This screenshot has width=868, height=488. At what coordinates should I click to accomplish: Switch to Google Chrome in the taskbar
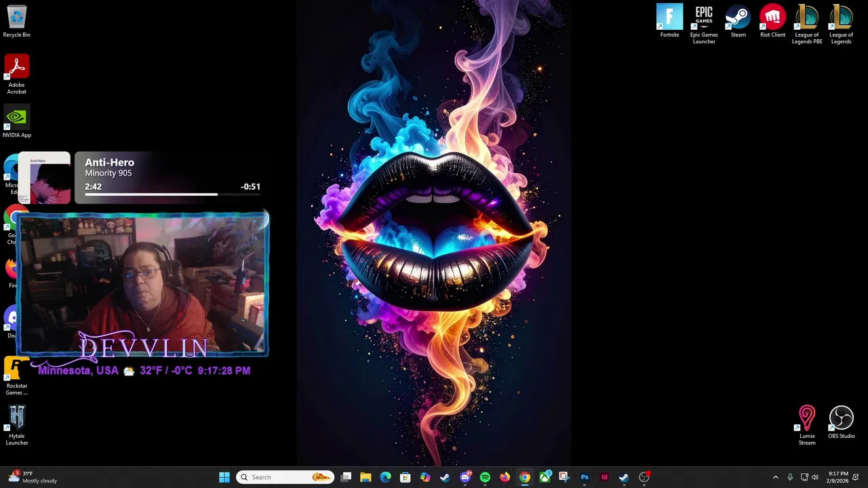tap(525, 477)
